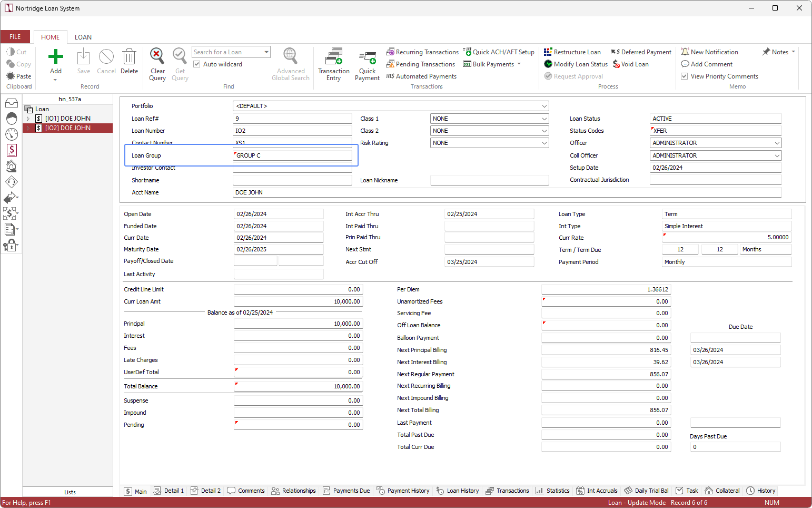Click the Delete record trash icon
This screenshot has width=812, height=508.
point(129,57)
